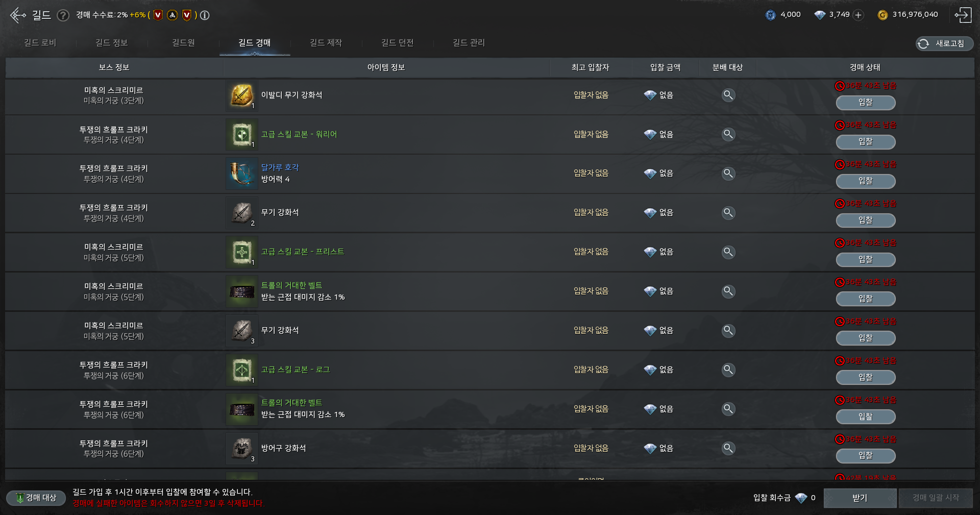Click 입찰 for the 방어구 강화석 row

(865, 456)
